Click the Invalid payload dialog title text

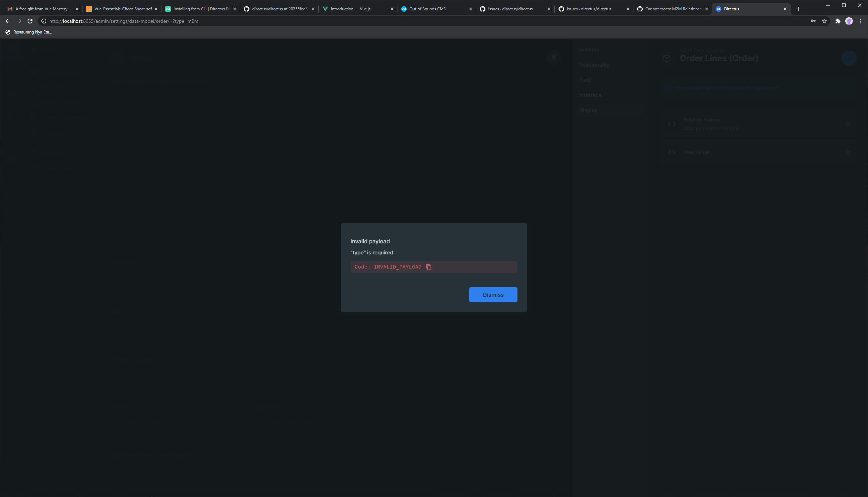point(370,242)
